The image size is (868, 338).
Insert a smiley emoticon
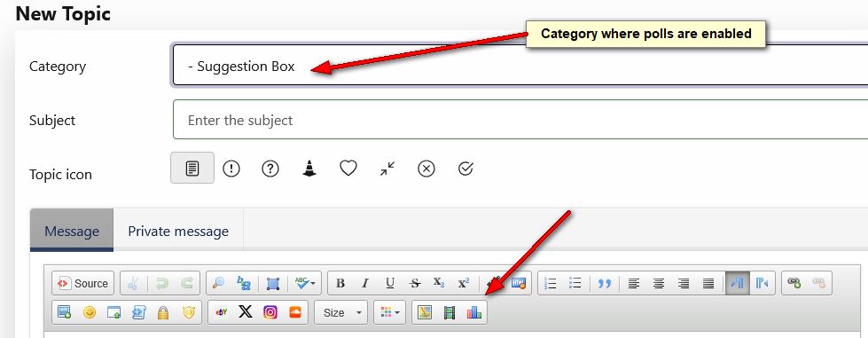[x=90, y=312]
